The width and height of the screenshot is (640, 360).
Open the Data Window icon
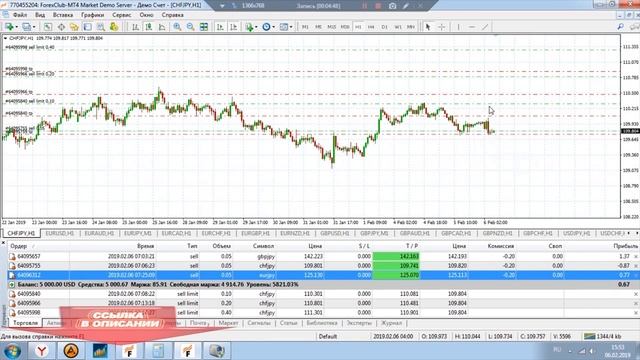pyautogui.click(x=61, y=27)
